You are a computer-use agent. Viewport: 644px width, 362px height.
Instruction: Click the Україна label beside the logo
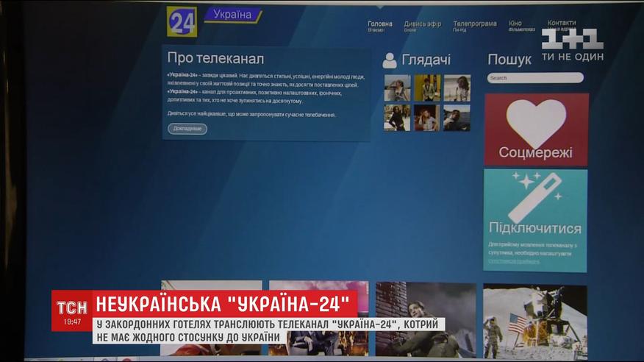pos(232,15)
